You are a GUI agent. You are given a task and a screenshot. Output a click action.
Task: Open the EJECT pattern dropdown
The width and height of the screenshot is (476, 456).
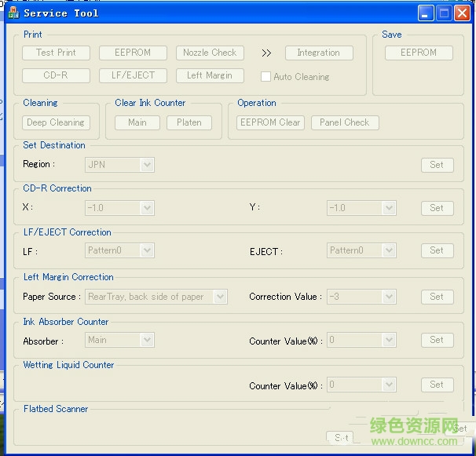388,250
